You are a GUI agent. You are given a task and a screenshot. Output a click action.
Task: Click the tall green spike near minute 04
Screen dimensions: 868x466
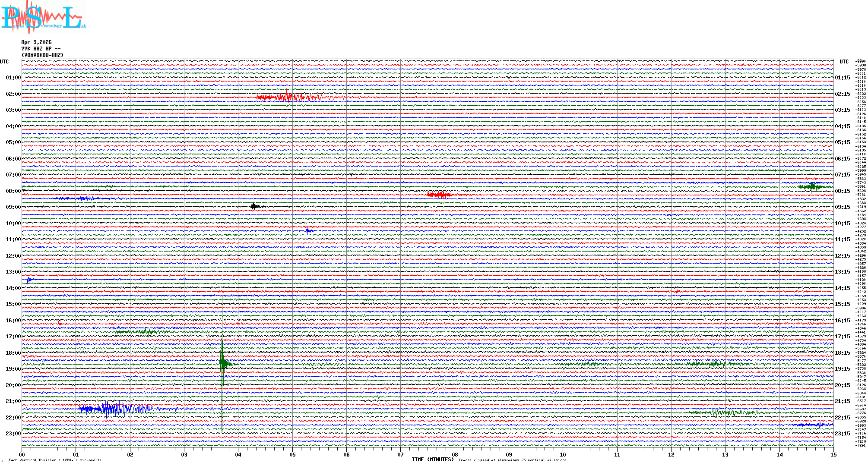[x=222, y=363]
